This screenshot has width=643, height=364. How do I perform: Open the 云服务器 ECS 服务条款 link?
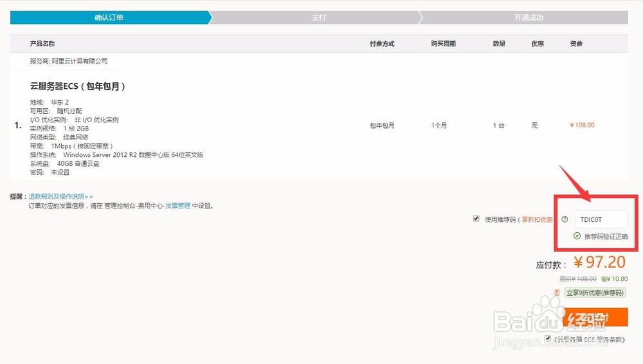tap(589, 340)
